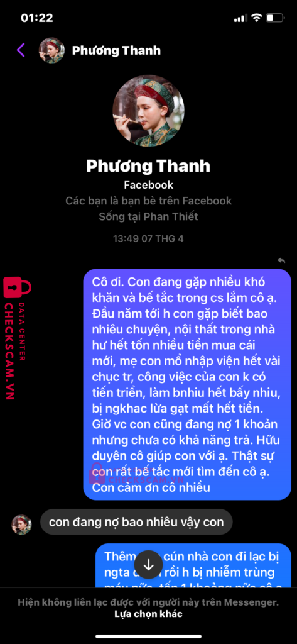Tap the 13:49 07 THG 4 timestamp
Screen dimensions: 297x644
[x=148, y=238]
